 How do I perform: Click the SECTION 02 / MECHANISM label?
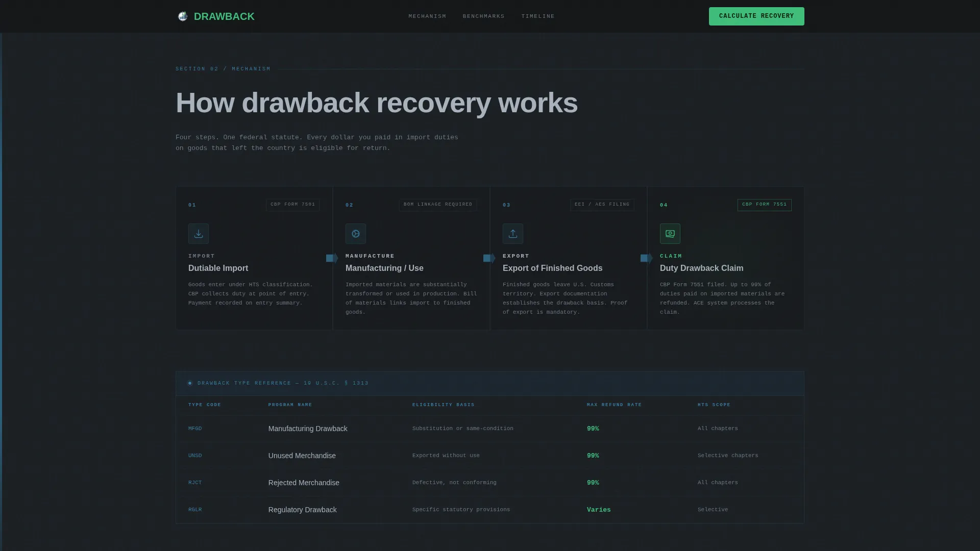[x=223, y=69]
